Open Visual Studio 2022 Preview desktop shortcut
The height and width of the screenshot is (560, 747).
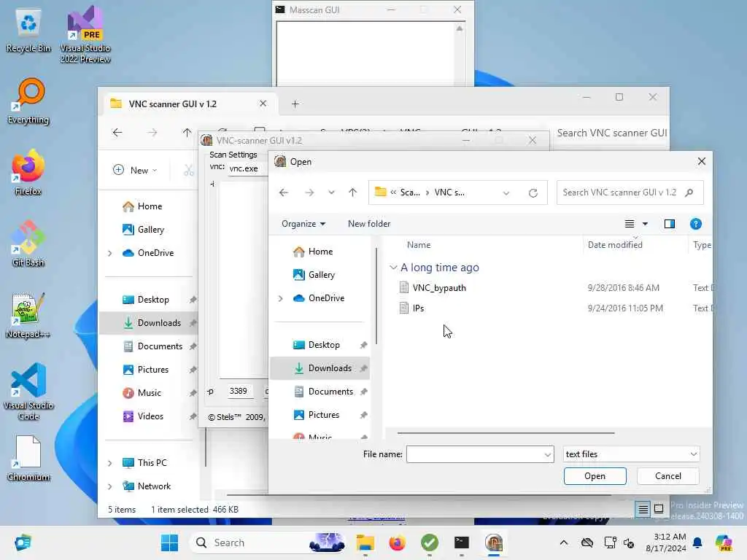click(85, 34)
